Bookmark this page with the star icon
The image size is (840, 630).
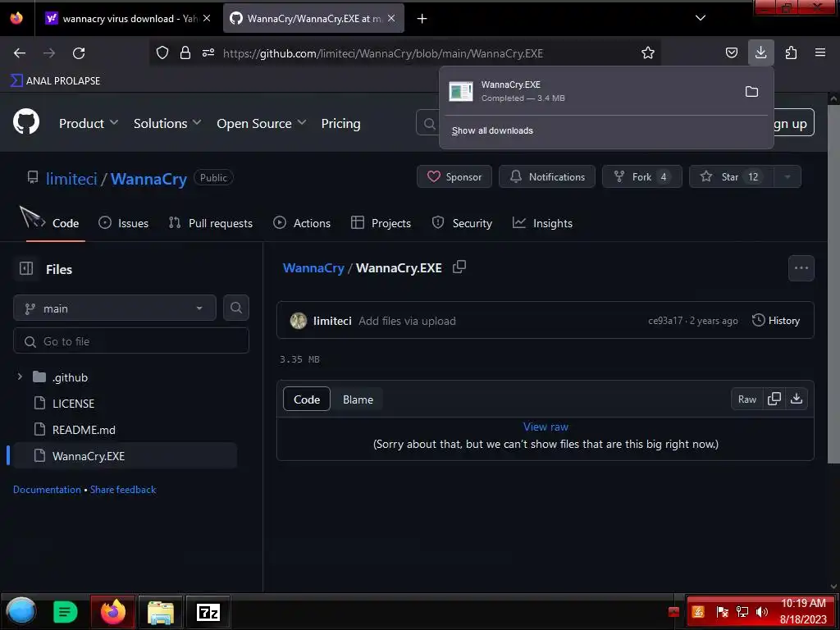[648, 52]
